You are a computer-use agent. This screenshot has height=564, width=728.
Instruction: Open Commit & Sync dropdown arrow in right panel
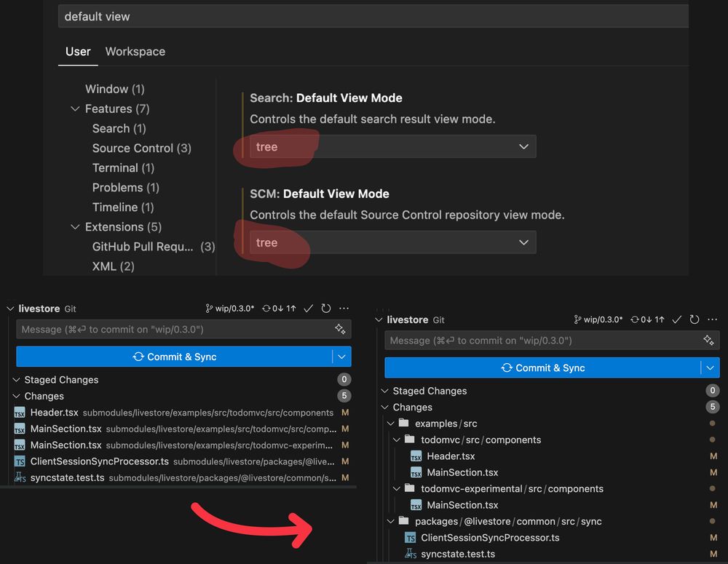coord(711,368)
